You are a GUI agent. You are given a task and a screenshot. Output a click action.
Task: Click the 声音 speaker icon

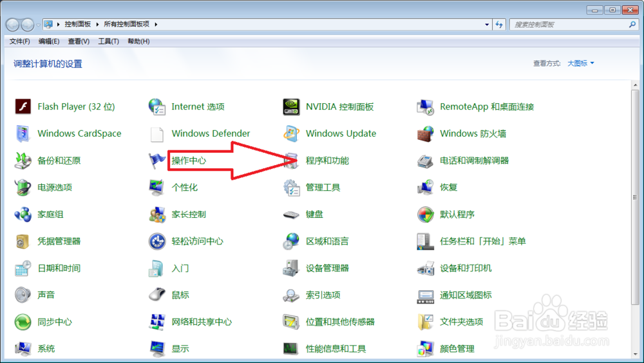point(23,295)
